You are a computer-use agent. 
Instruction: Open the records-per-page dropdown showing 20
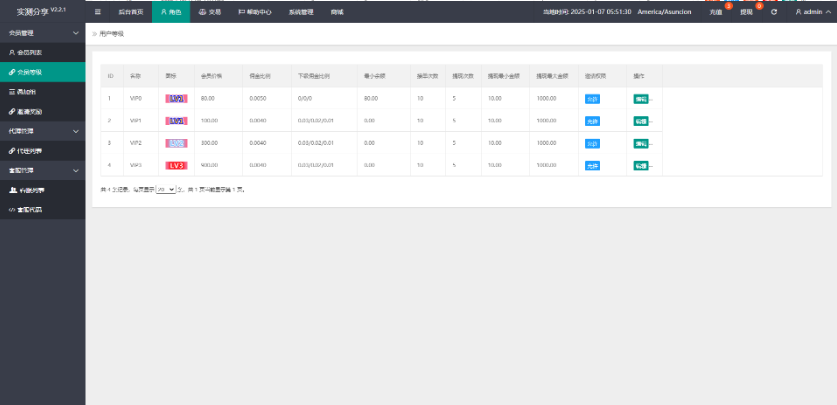[165, 189]
